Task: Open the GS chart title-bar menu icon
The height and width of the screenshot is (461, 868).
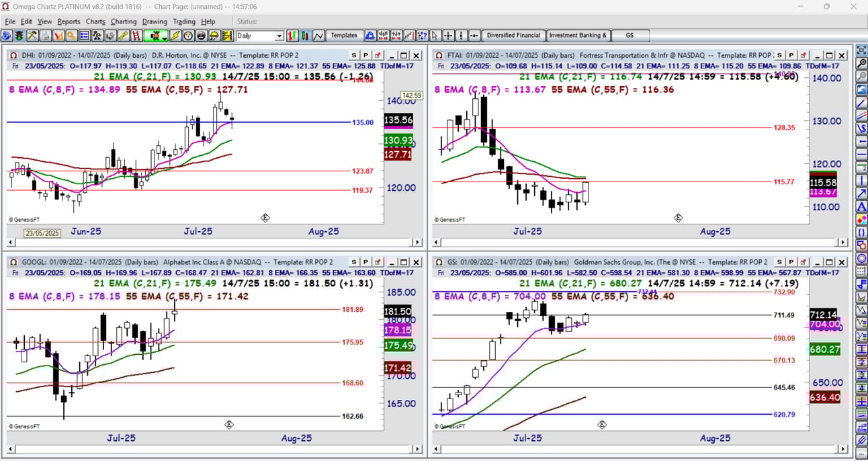Action: (x=439, y=262)
